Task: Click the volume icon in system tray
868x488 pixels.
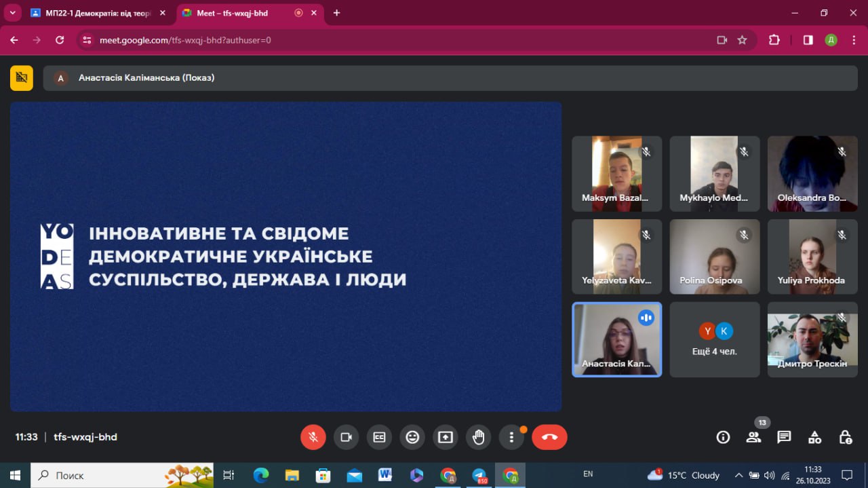Action: point(770,475)
